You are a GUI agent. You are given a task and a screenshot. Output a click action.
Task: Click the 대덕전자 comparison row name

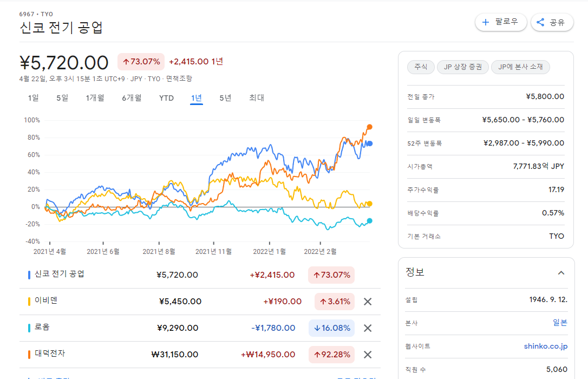[50, 354]
